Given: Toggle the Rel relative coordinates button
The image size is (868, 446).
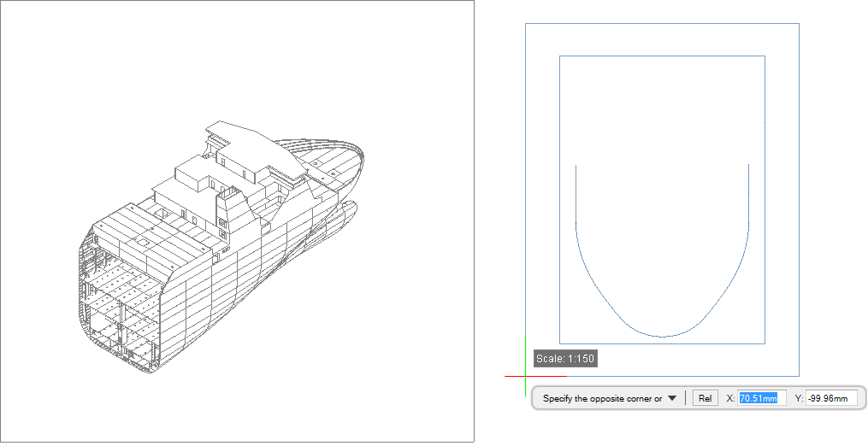Looking at the screenshot, I should click(x=706, y=398).
